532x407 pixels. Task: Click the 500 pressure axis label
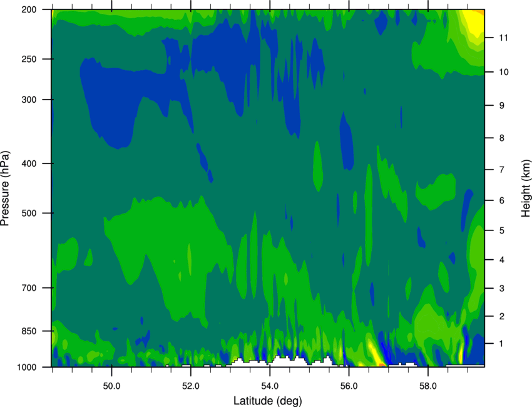[29, 213]
